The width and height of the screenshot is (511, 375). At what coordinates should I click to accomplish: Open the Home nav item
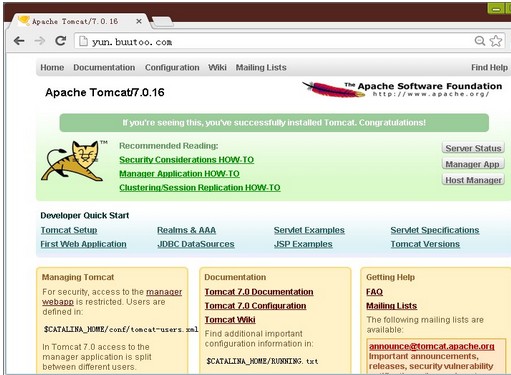click(x=52, y=67)
